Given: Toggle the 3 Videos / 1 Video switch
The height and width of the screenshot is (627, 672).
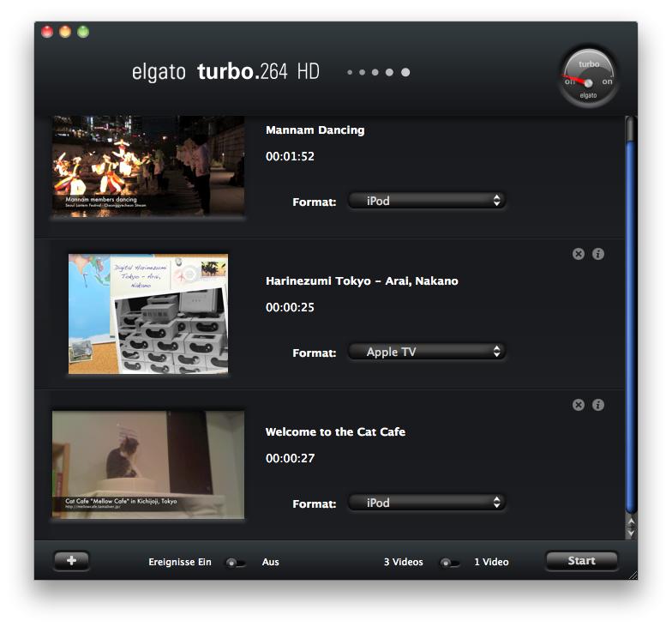Looking at the screenshot, I should pyautogui.click(x=449, y=563).
